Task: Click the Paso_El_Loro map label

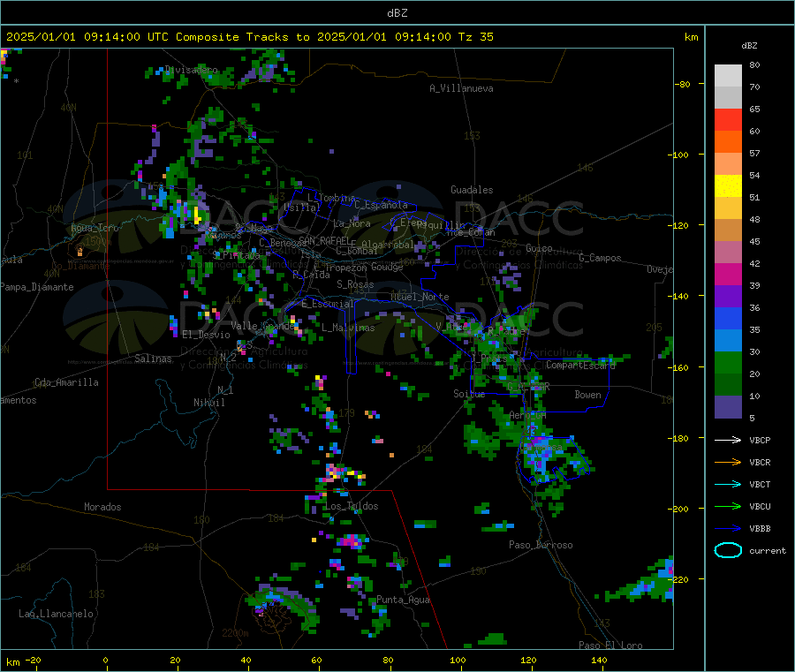Action: [x=610, y=646]
